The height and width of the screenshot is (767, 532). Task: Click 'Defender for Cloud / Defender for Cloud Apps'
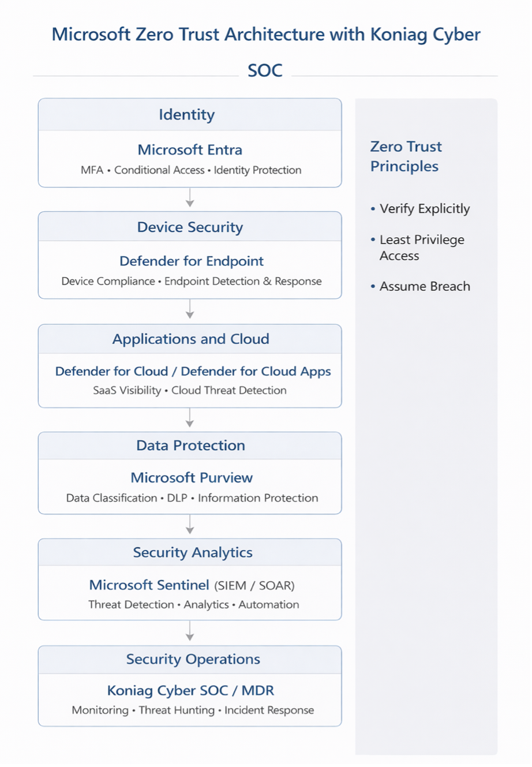[193, 371]
